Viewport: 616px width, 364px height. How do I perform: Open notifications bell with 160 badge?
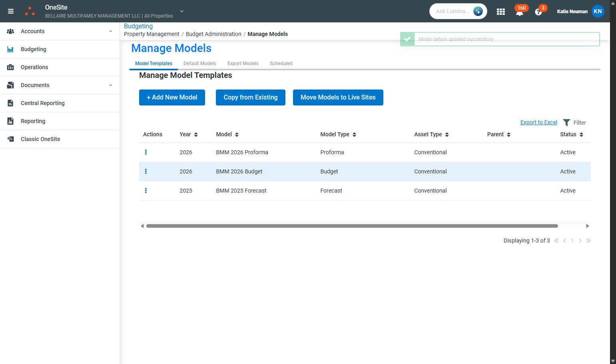point(519,12)
